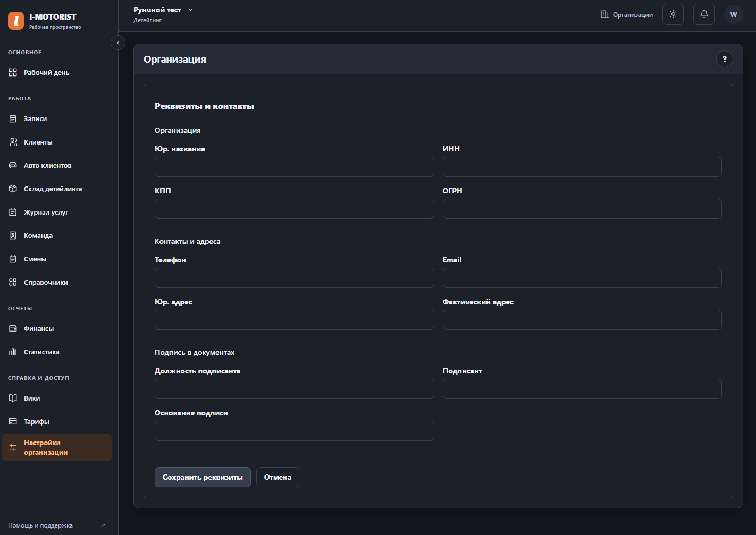The height and width of the screenshot is (535, 756).
Task: Save with Сохранить реквизиты button
Action: (x=203, y=477)
